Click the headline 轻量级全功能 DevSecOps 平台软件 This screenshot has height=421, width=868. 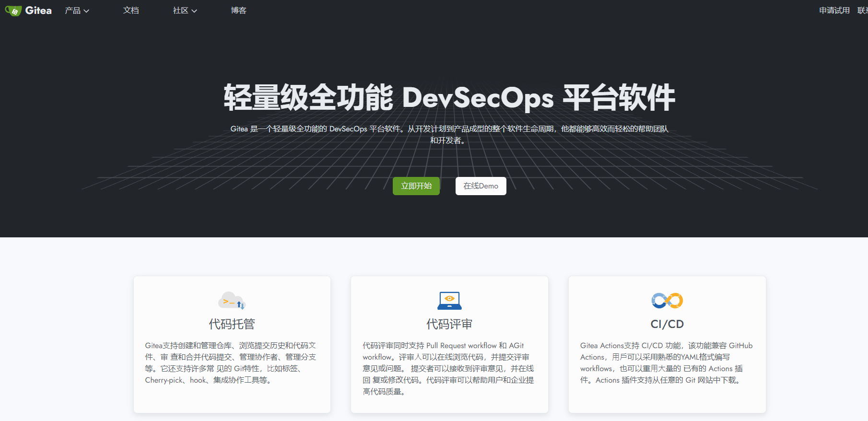tap(449, 97)
